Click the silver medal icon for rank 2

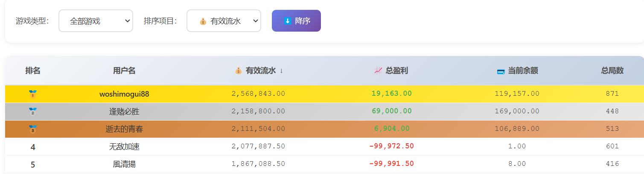(33, 112)
